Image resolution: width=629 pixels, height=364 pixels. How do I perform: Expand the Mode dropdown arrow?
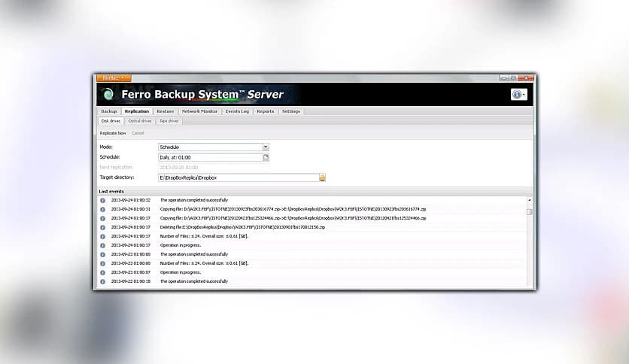coord(266,147)
